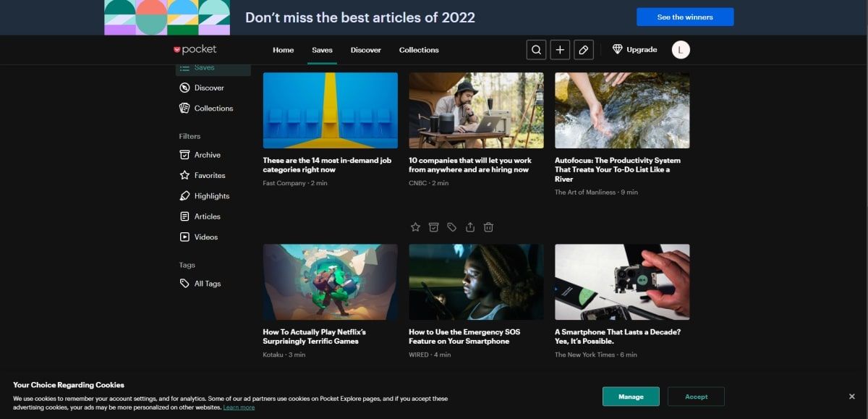Open the Netflix games article thumbnail
The width and height of the screenshot is (868, 419).
click(x=330, y=282)
